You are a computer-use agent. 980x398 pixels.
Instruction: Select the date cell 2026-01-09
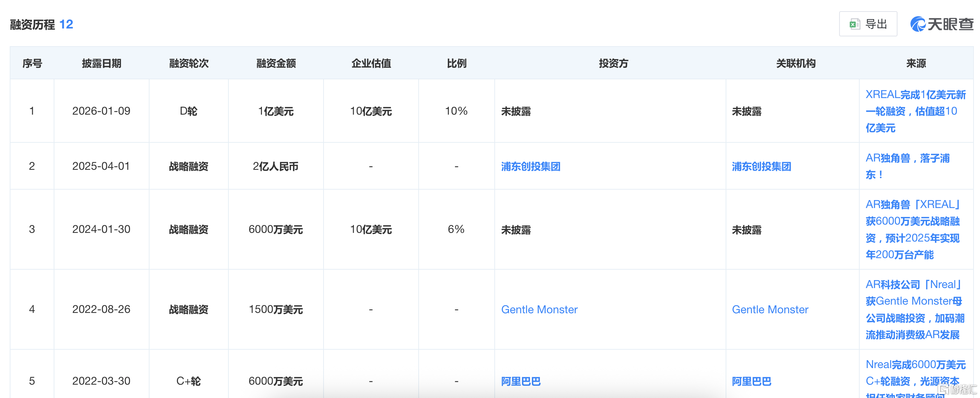[x=101, y=111]
